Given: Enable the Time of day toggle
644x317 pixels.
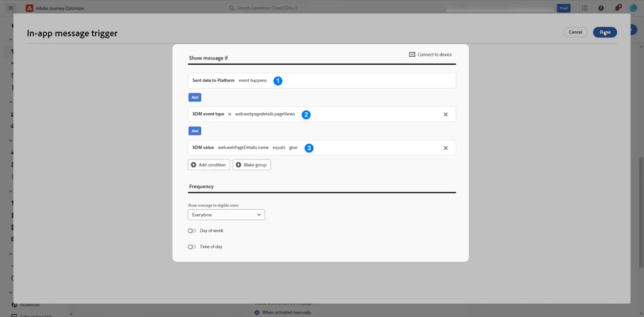Looking at the screenshot, I should point(192,247).
